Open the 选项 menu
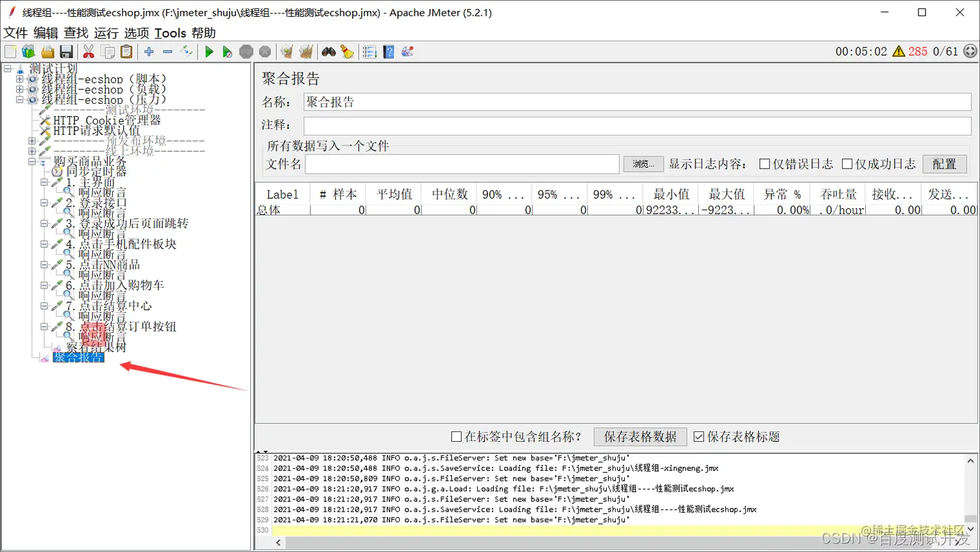This screenshot has width=980, height=552. (x=137, y=33)
